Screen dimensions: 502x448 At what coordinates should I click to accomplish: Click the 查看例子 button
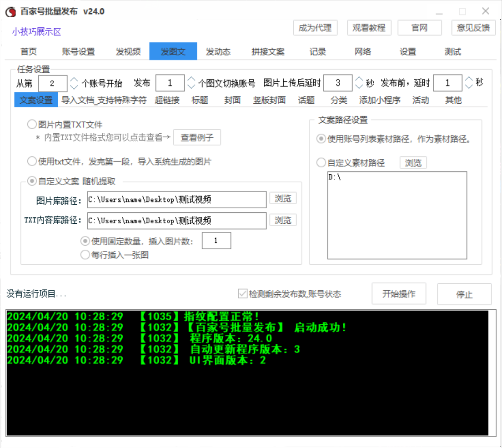[x=197, y=137]
